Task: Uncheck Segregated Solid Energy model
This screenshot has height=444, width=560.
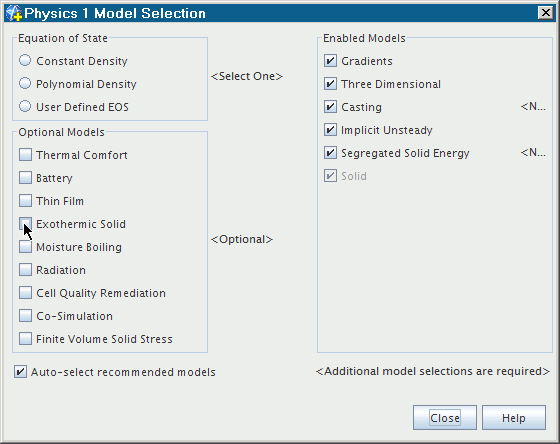Action: [x=330, y=153]
